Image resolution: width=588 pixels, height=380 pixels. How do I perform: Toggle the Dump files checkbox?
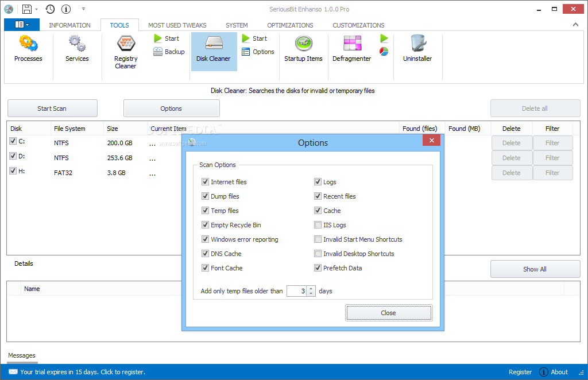pyautogui.click(x=205, y=196)
